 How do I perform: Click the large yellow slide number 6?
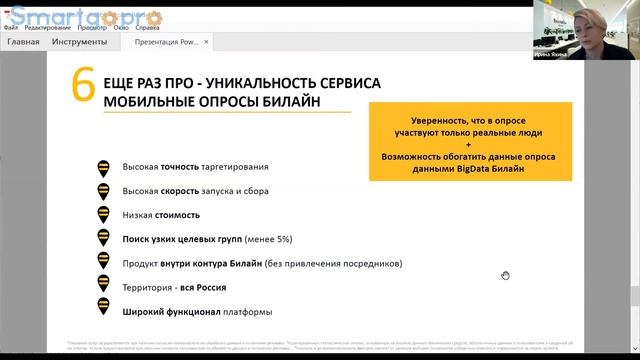coord(83,84)
